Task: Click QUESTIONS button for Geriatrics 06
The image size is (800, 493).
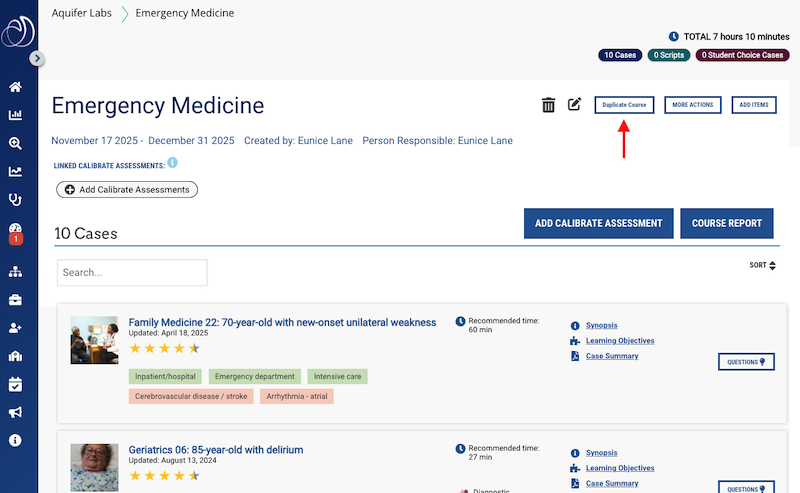Action: click(746, 487)
